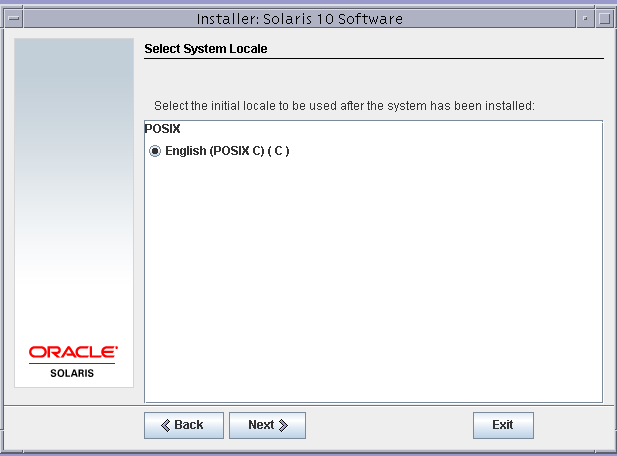This screenshot has width=617, height=456.
Task: Click the Oracle Solaris logo
Action: [x=73, y=362]
